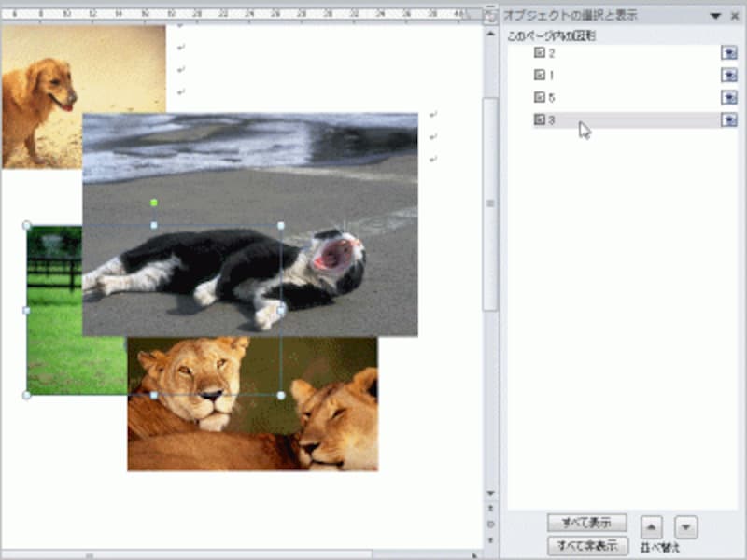The image size is (747, 560).
Task: Click the shape icon beside item 2
Action: pos(540,51)
